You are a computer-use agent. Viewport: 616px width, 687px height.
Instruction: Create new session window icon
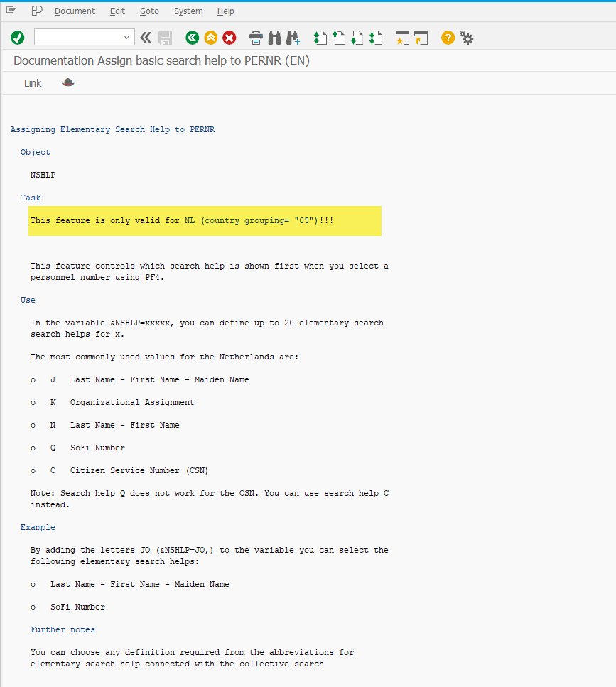(x=402, y=38)
